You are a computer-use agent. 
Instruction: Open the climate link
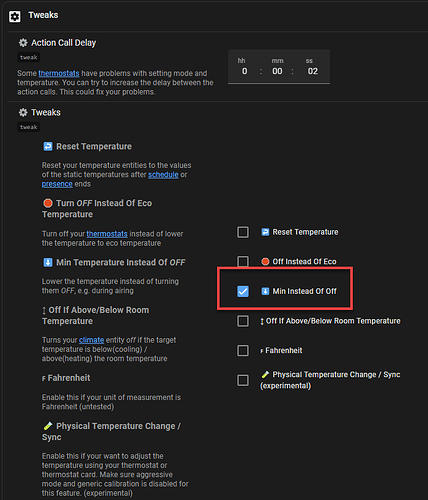coord(92,340)
